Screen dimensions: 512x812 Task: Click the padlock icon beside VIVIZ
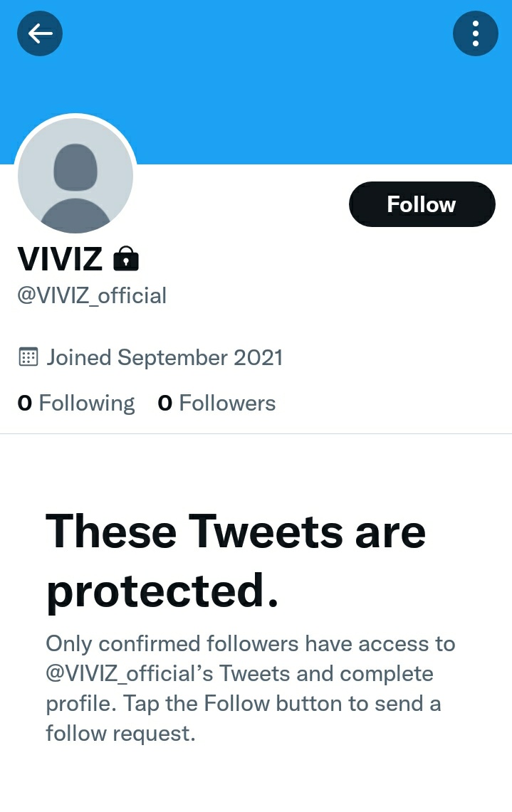[126, 259]
